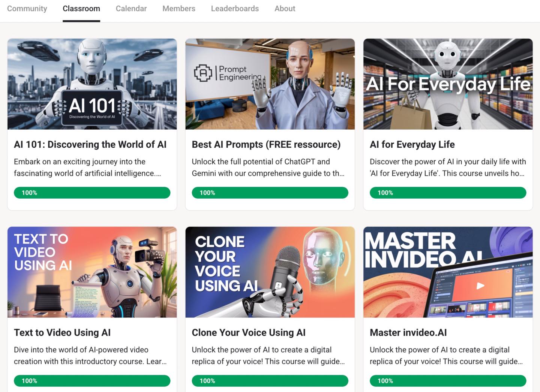540x392 pixels.
Task: Open the AI 101 course thumbnail
Action: pyautogui.click(x=92, y=84)
